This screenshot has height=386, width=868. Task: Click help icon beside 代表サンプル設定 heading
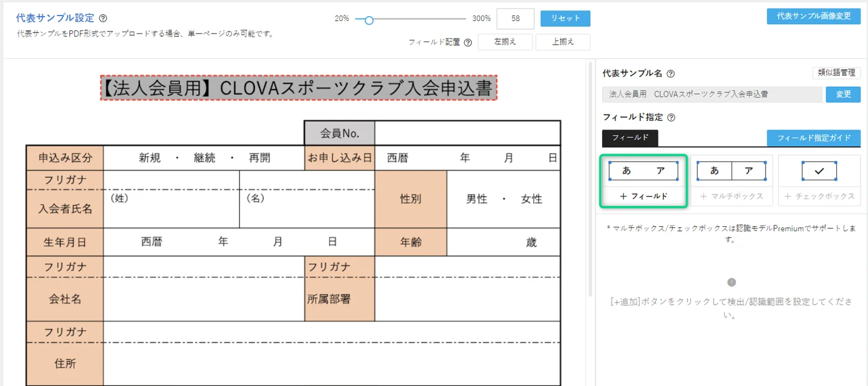pos(103,19)
